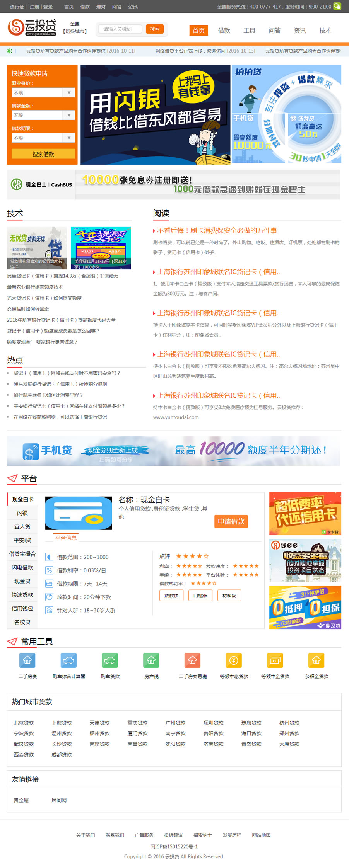The width and height of the screenshot is (349, 868).
Task: Click the 云投贷 site logo
Action: 32,27
